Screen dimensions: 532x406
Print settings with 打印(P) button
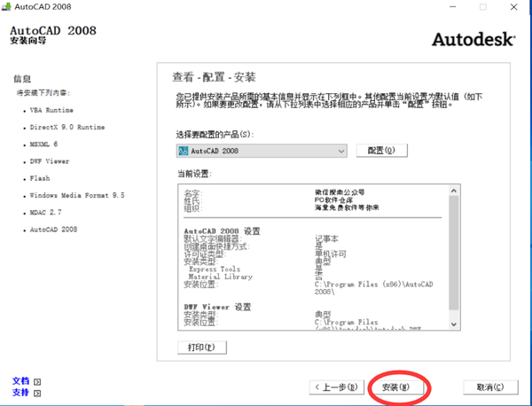(202, 347)
